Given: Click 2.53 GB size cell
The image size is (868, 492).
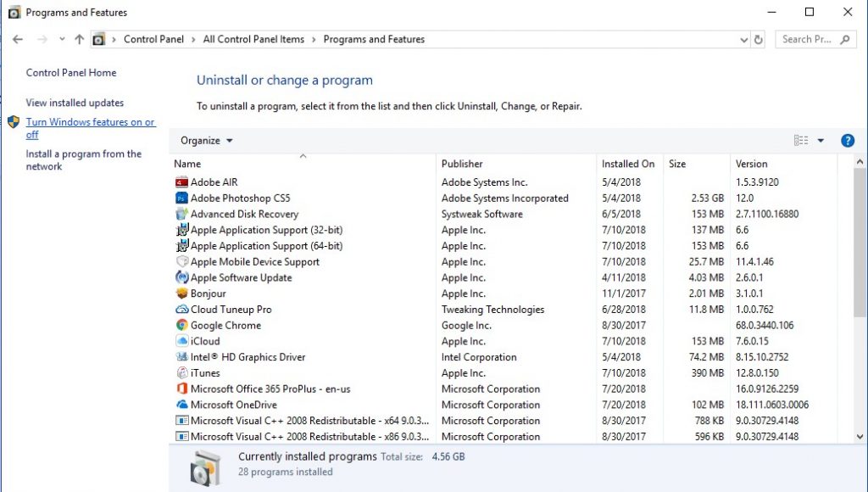Looking at the screenshot, I should coord(708,198).
